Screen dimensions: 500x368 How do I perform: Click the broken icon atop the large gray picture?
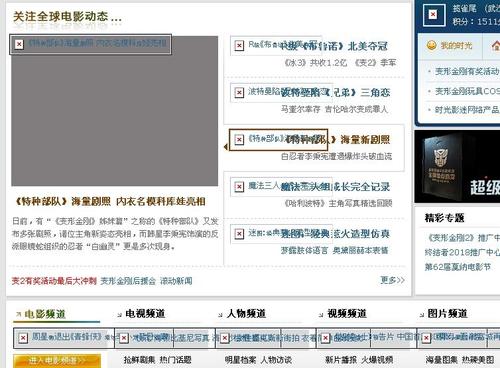[x=19, y=44]
